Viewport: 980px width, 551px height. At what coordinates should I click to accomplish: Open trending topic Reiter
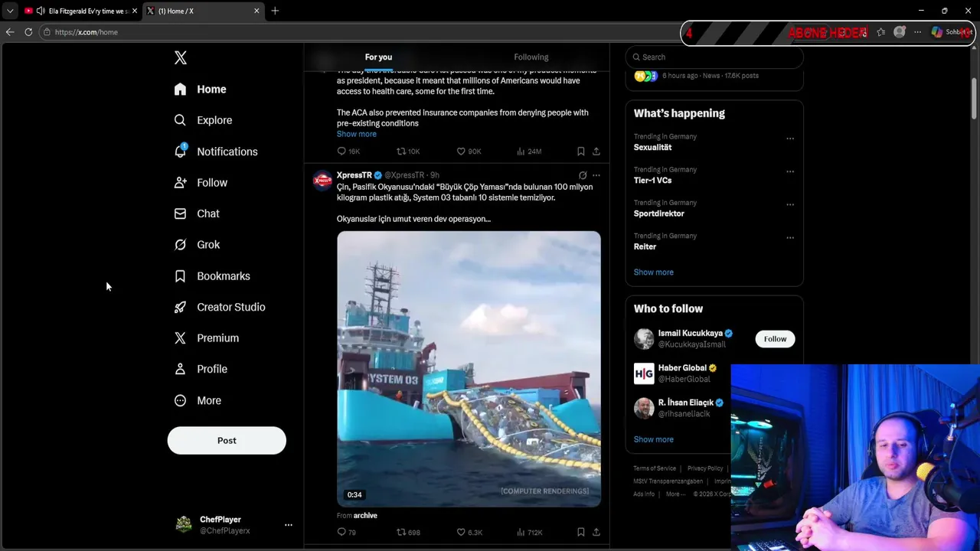(x=645, y=246)
